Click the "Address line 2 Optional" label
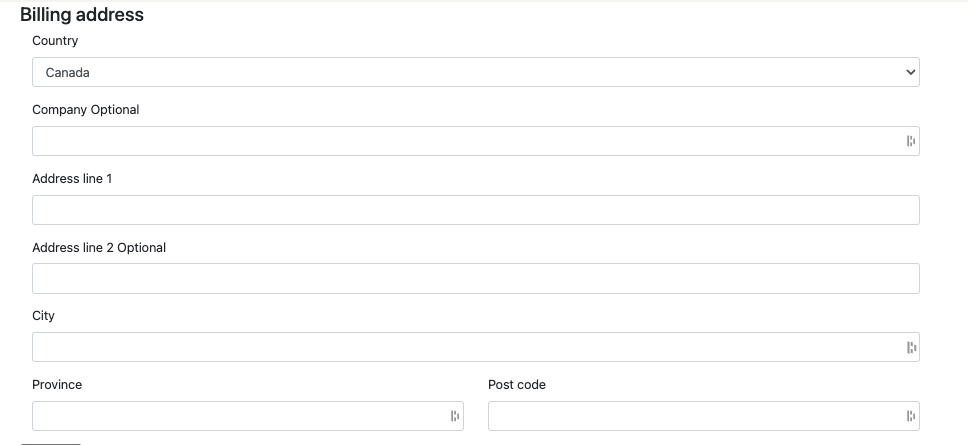The width and height of the screenshot is (968, 445). click(99, 247)
